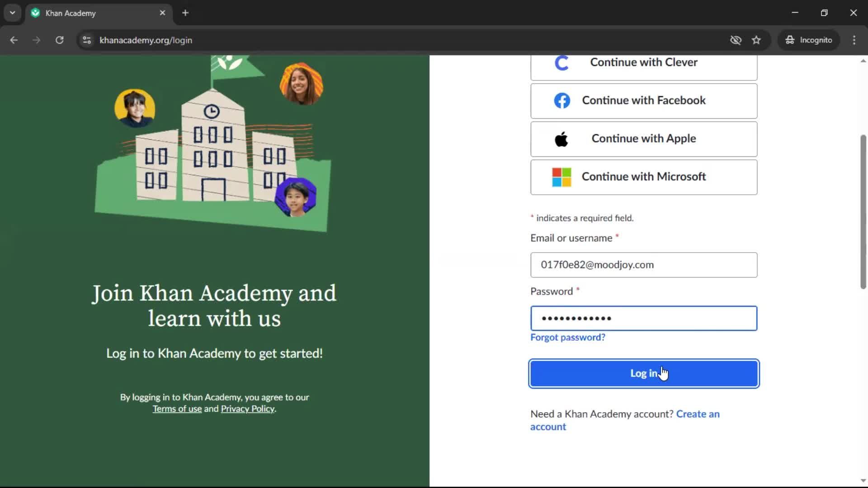Bookmark this page with the star icon

[x=756, y=40]
